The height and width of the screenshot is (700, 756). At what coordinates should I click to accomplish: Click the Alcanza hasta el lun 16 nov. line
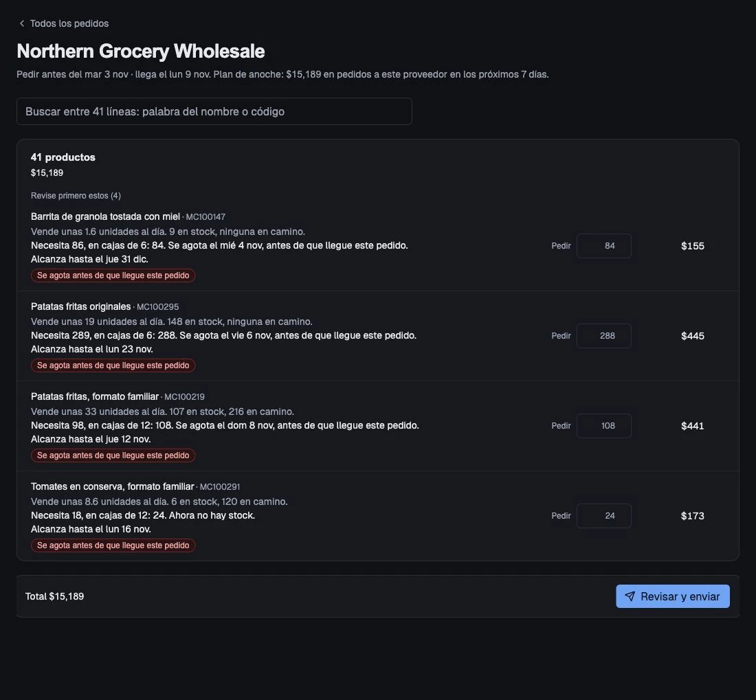[x=91, y=529]
